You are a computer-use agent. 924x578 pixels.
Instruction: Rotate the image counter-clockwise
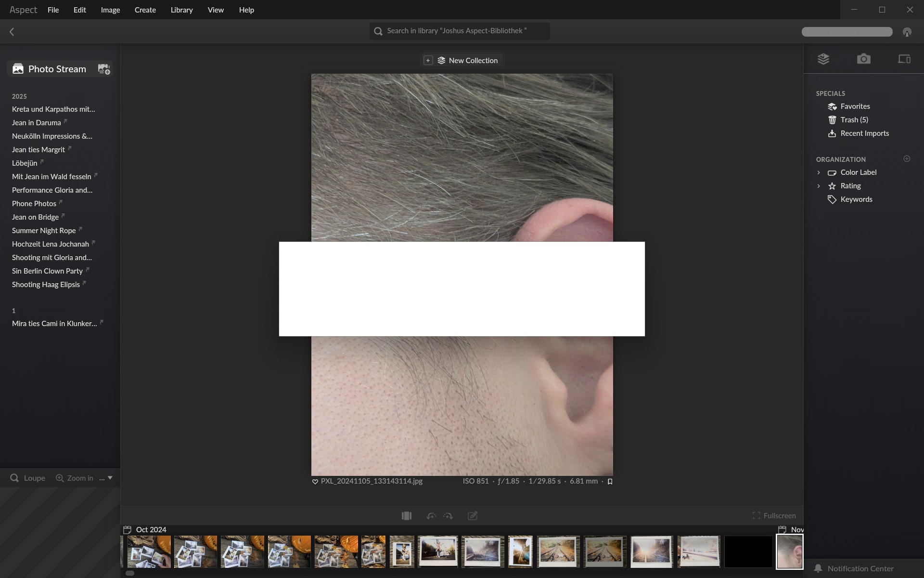click(431, 516)
